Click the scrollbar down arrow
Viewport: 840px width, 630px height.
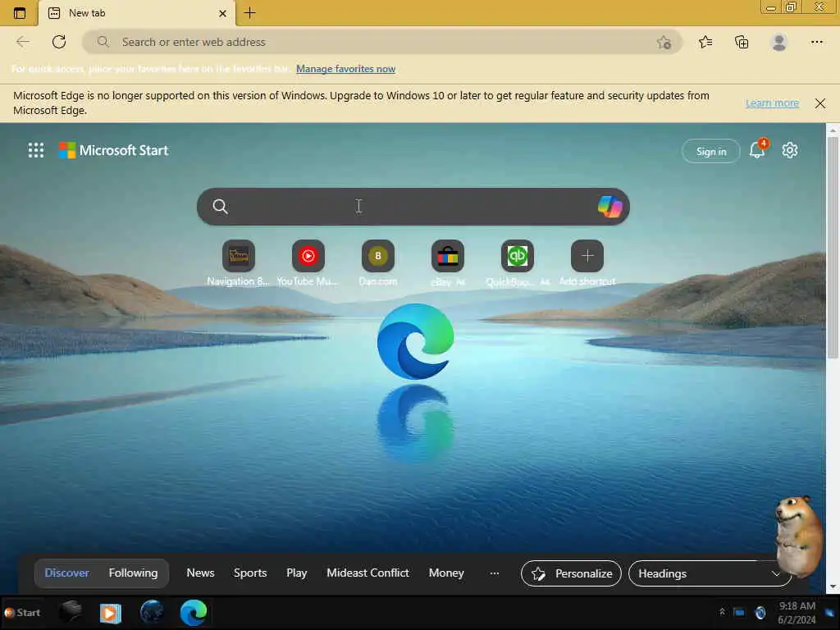(833, 587)
